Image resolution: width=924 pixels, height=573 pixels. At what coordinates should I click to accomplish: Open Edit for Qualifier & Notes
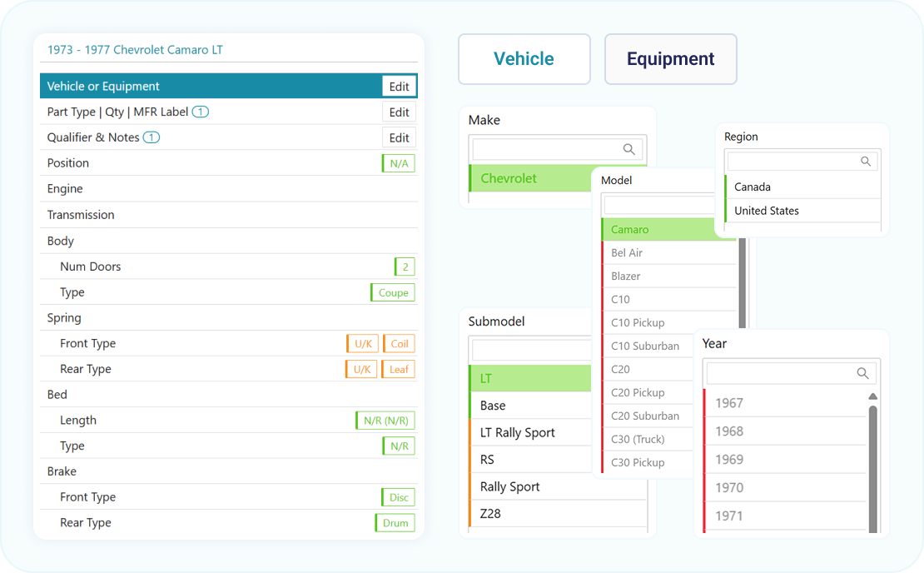pyautogui.click(x=399, y=138)
